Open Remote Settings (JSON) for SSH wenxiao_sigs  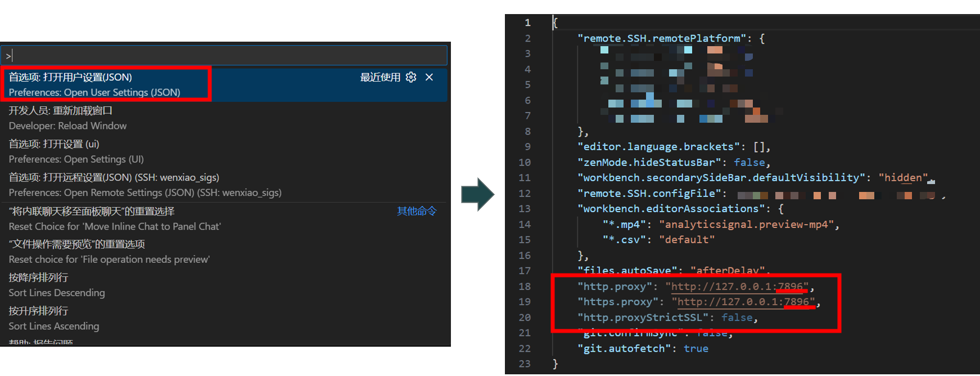click(x=144, y=185)
